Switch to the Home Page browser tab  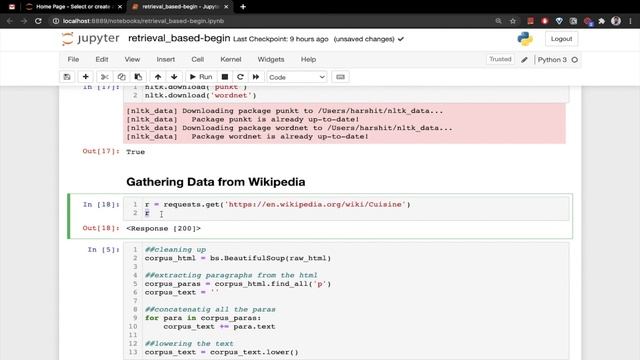click(73, 7)
